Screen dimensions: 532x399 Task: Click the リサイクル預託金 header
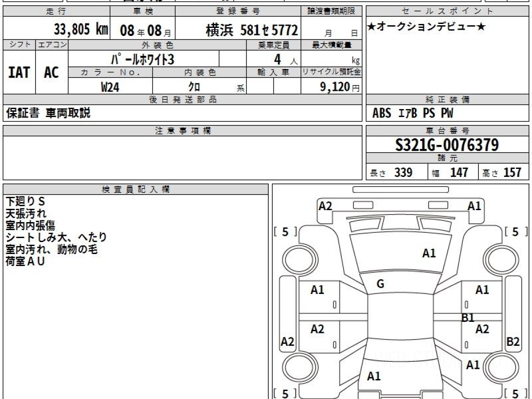[332, 72]
